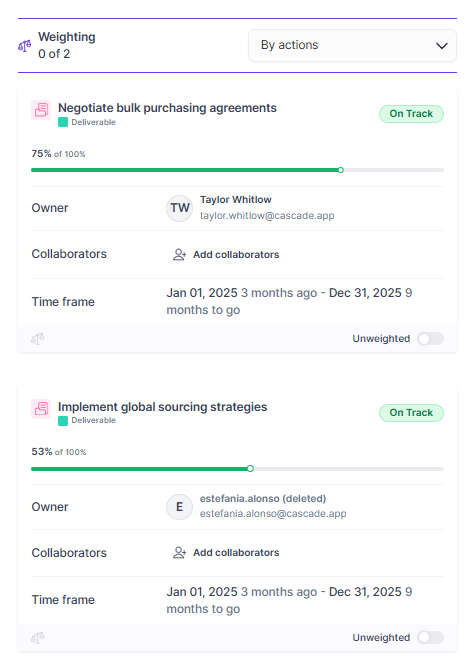Screen dimensions: 476x666
Task: Click On Track status badge on first deliverable
Action: pos(411,114)
